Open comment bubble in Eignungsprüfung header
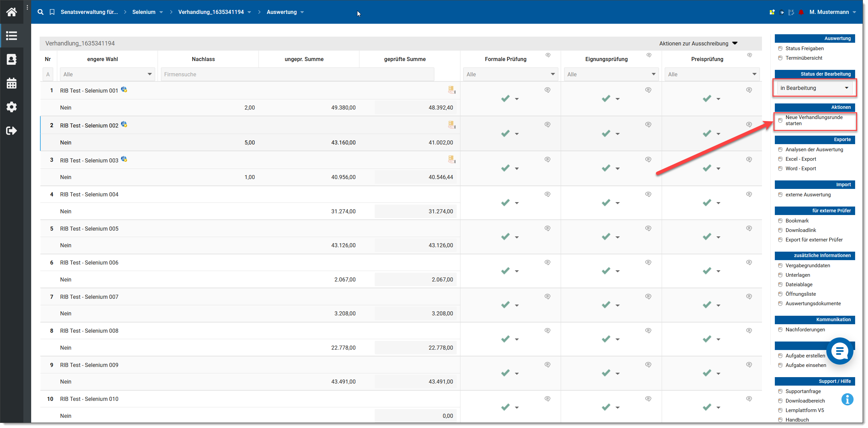The height and width of the screenshot is (428, 868). (x=649, y=55)
